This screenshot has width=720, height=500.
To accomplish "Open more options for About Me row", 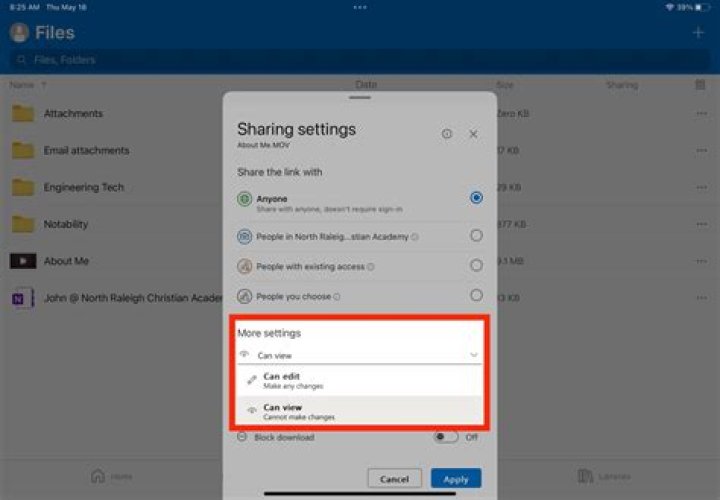I will pos(701,261).
